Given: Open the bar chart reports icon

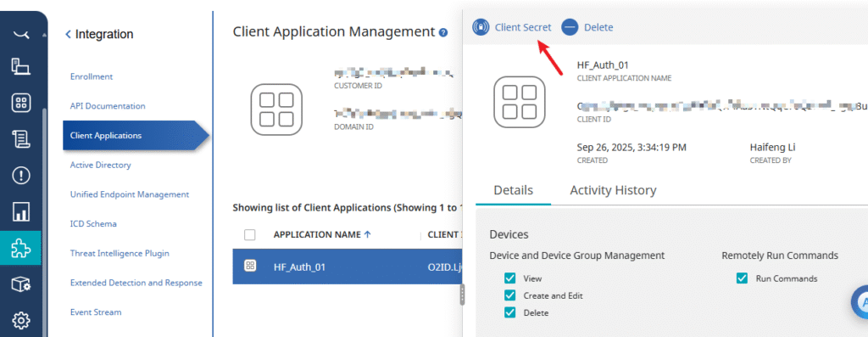Looking at the screenshot, I should tap(21, 211).
